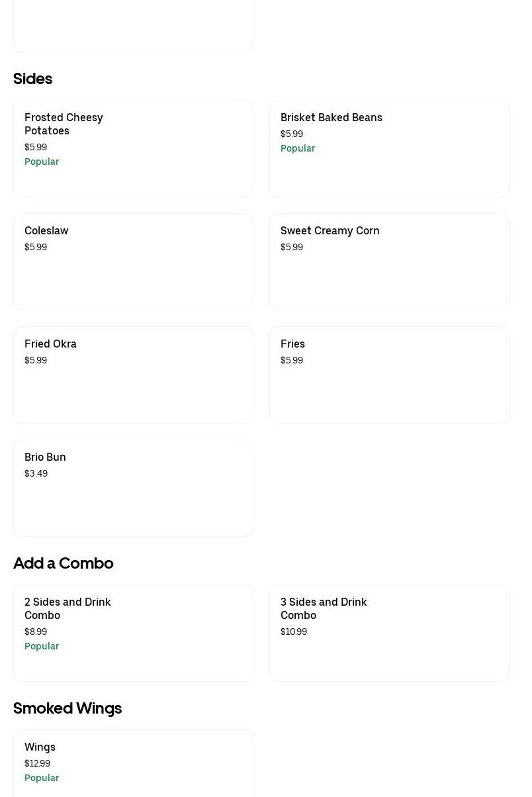Click Popular tag under Frosted Cheesy Potatoes
This screenshot has height=797, width=532.
42,162
